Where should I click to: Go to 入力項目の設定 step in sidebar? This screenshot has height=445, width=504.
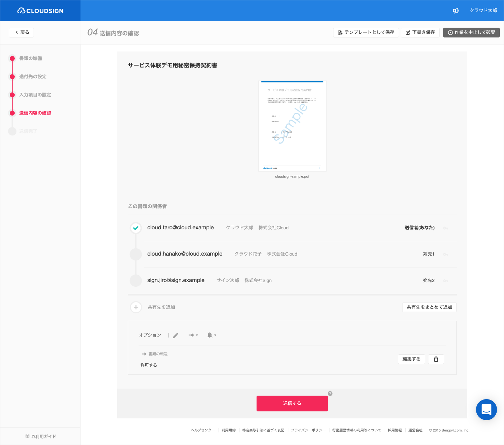pyautogui.click(x=35, y=95)
